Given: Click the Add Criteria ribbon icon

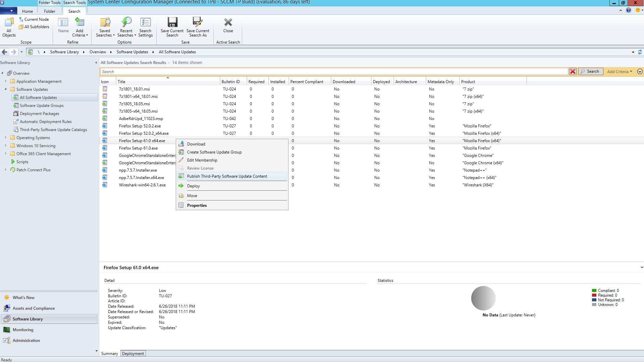Looking at the screenshot, I should click(79, 23).
